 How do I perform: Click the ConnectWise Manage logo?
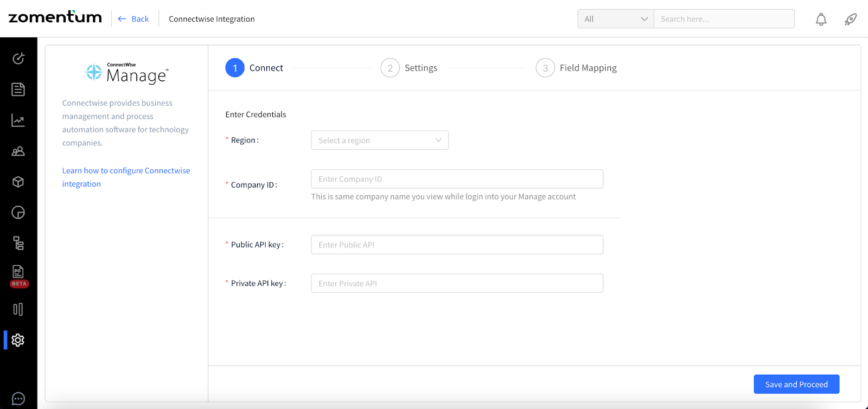pyautogui.click(x=127, y=73)
